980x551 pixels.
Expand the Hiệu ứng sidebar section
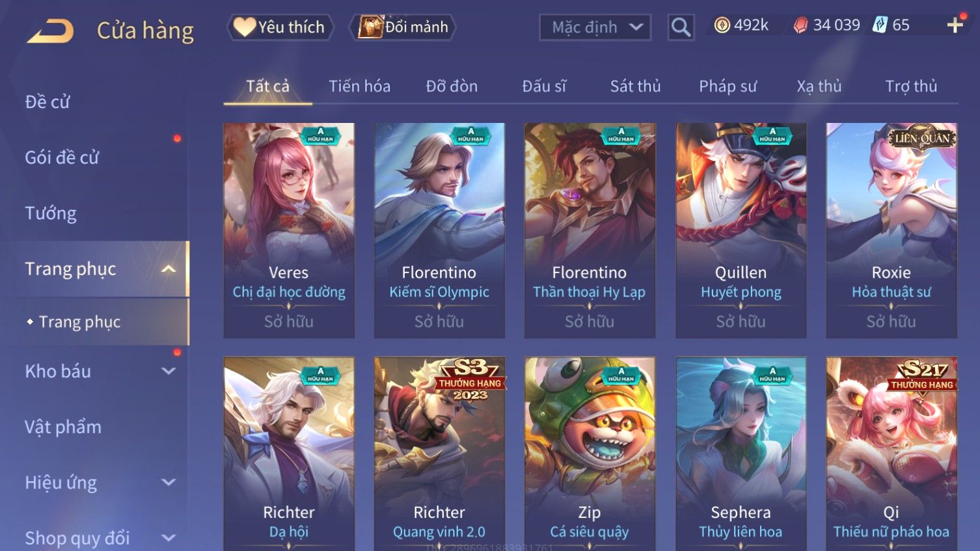click(x=169, y=483)
